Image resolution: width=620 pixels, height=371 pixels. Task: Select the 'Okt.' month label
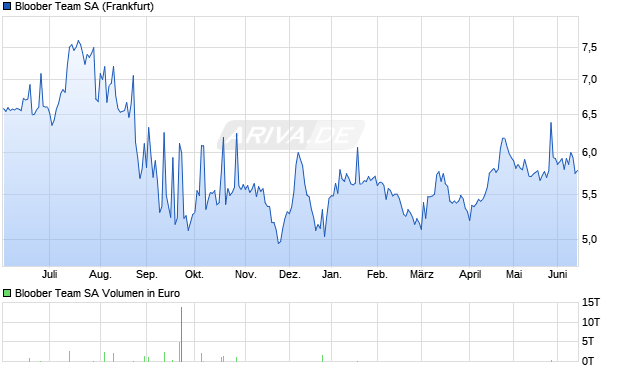pos(194,274)
